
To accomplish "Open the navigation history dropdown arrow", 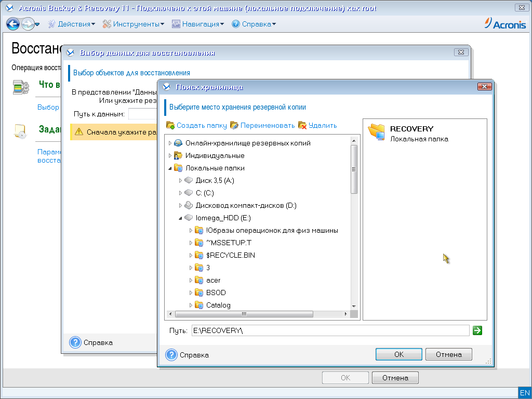I will point(37,24).
